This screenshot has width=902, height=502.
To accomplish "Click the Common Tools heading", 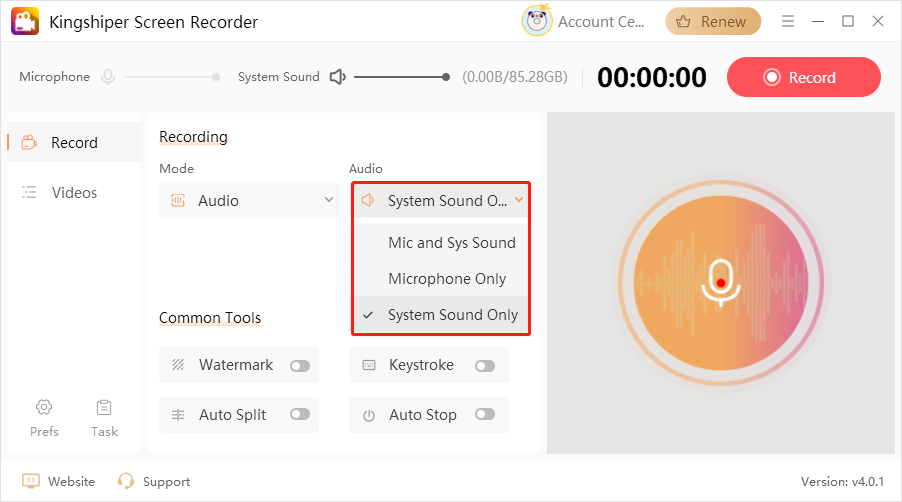I will click(x=210, y=317).
